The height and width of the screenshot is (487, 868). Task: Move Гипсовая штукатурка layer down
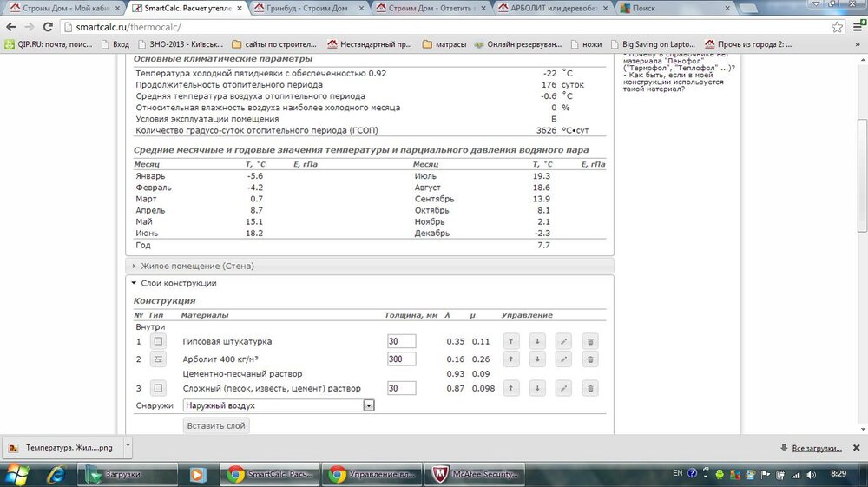[537, 341]
